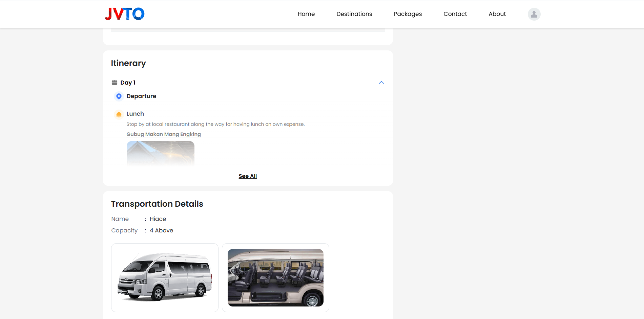The height and width of the screenshot is (319, 644).
Task: Go to the Home menu item
Action: pyautogui.click(x=306, y=14)
